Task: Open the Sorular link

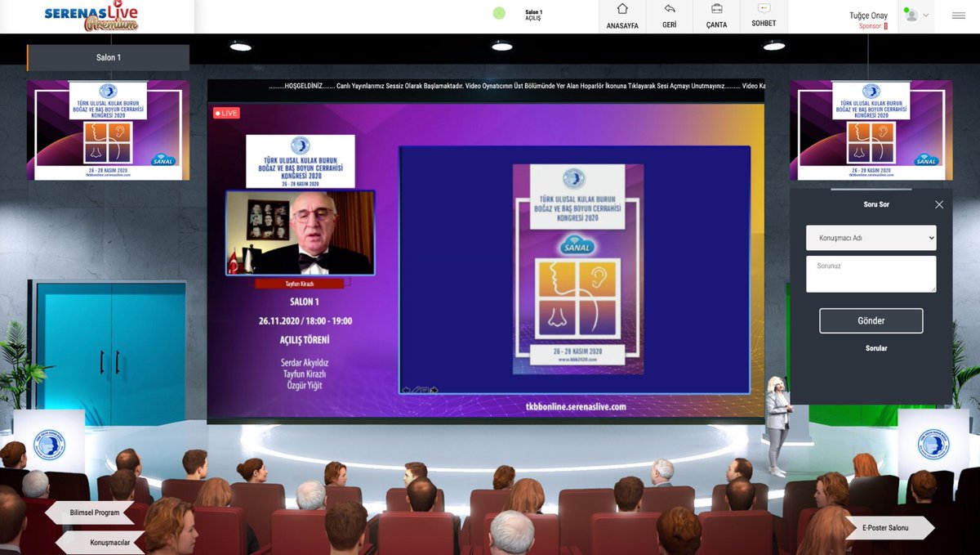Action: [x=876, y=348]
